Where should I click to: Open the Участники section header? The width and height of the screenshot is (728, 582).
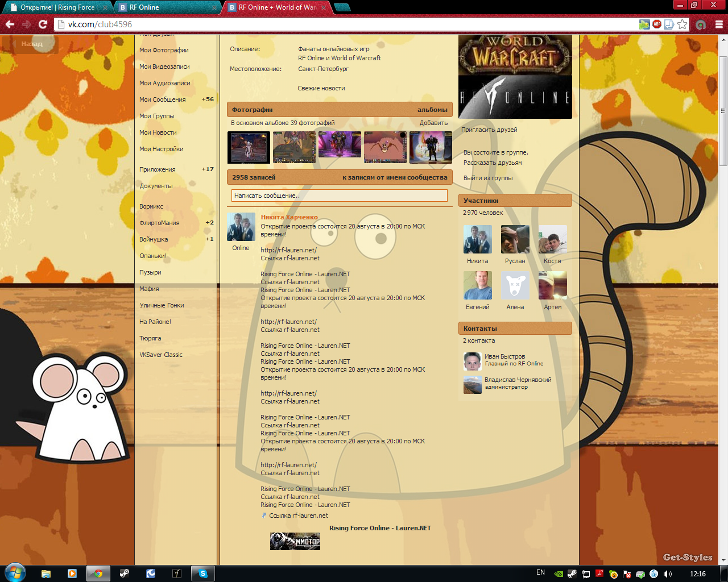pyautogui.click(x=515, y=201)
